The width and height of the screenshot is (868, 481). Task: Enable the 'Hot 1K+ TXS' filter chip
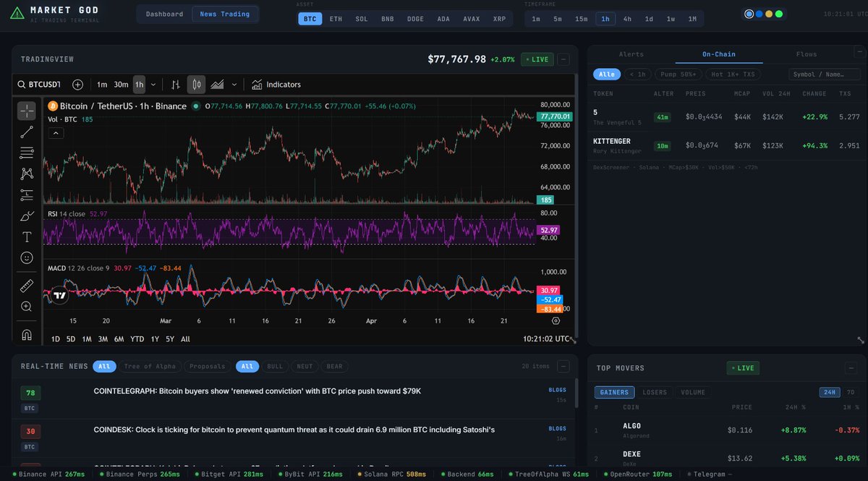(733, 75)
